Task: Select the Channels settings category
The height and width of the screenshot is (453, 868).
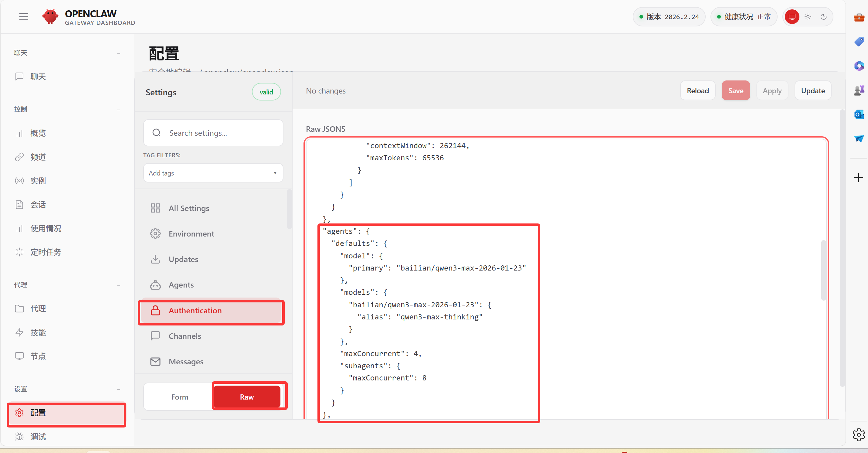Action: pyautogui.click(x=185, y=336)
